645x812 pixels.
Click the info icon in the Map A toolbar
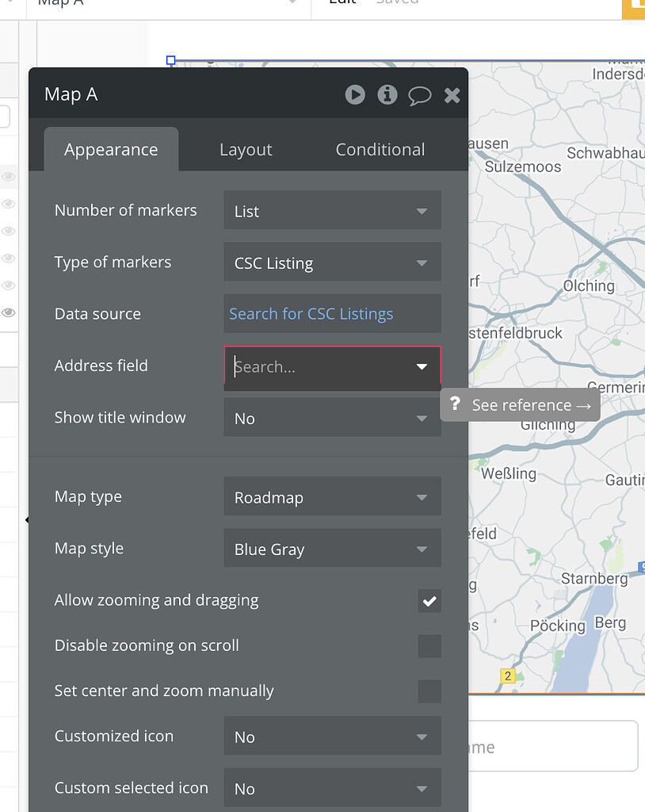[387, 94]
